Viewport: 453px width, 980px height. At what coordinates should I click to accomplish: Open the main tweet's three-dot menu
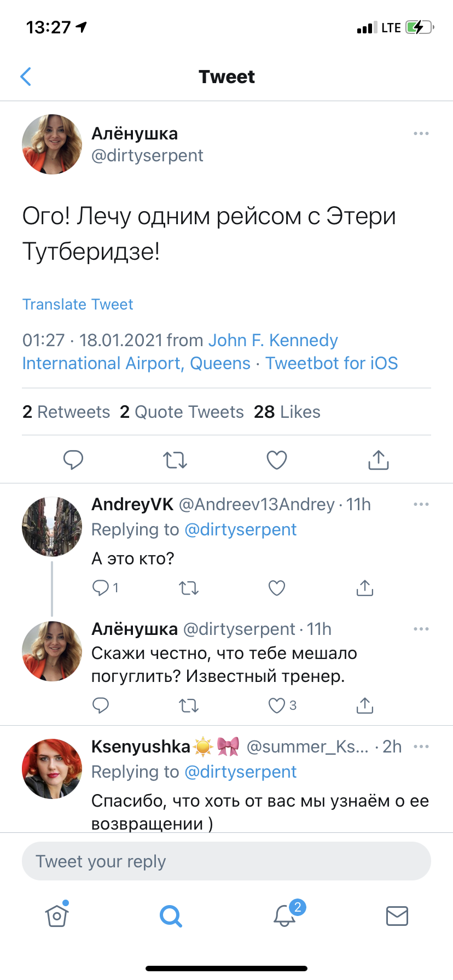(x=421, y=133)
